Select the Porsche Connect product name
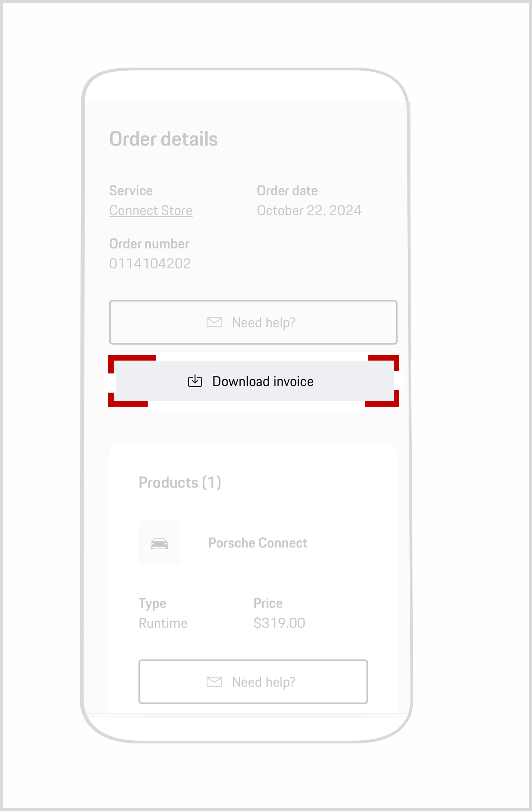The height and width of the screenshot is (811, 532). pos(258,543)
